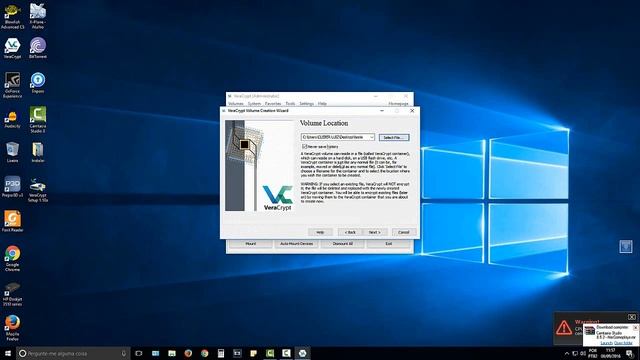Screen dimensions: 640x360
Task: Open the Favorites menu in the VeraCrypt window
Action: [x=273, y=104]
